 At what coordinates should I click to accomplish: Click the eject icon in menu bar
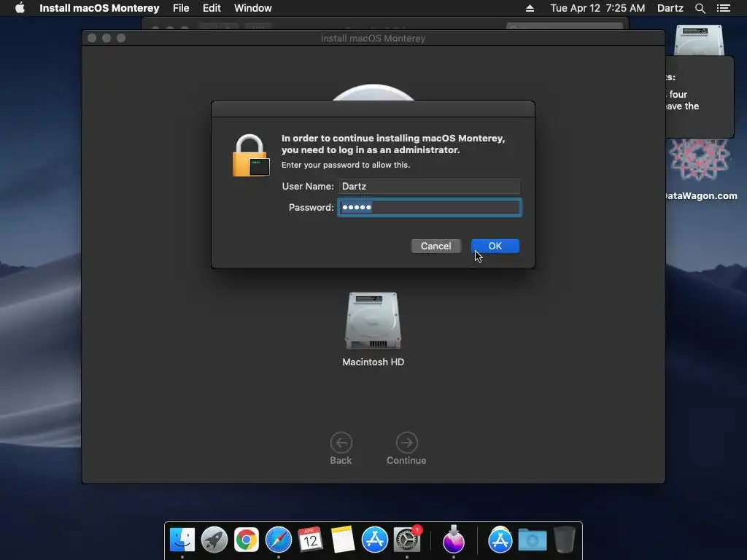pyautogui.click(x=530, y=8)
